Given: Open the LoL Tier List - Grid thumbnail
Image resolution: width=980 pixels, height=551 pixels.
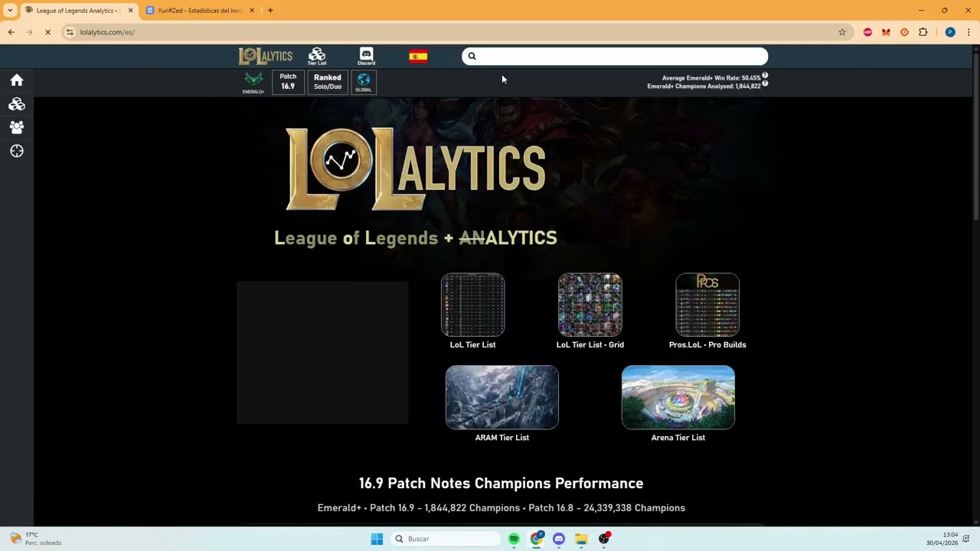Looking at the screenshot, I should coord(590,305).
